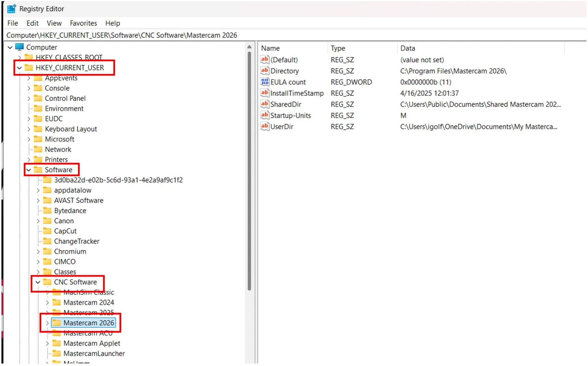Image resolution: width=588 pixels, height=366 pixels.
Task: Expand the Mastercam 2024 key
Action: [x=47, y=303]
